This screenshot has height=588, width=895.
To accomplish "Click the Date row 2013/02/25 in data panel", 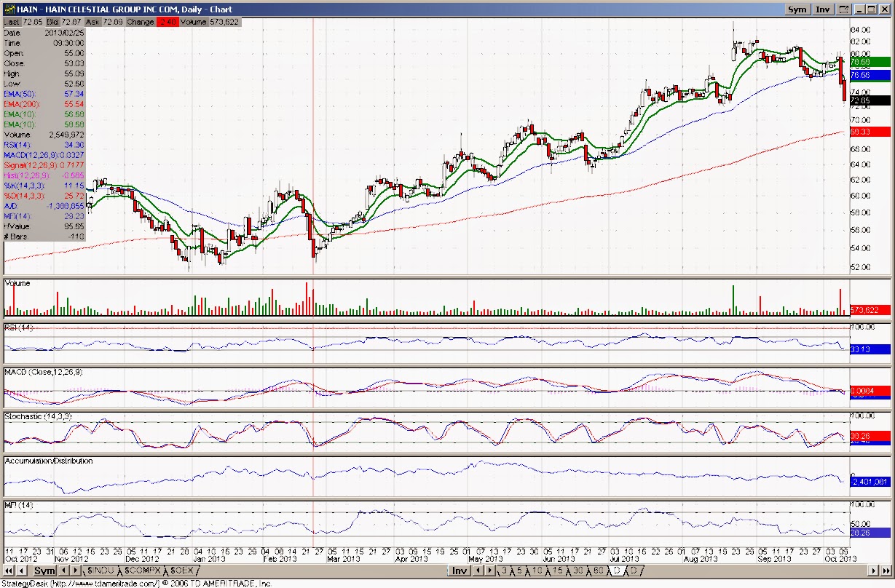I will click(x=44, y=33).
